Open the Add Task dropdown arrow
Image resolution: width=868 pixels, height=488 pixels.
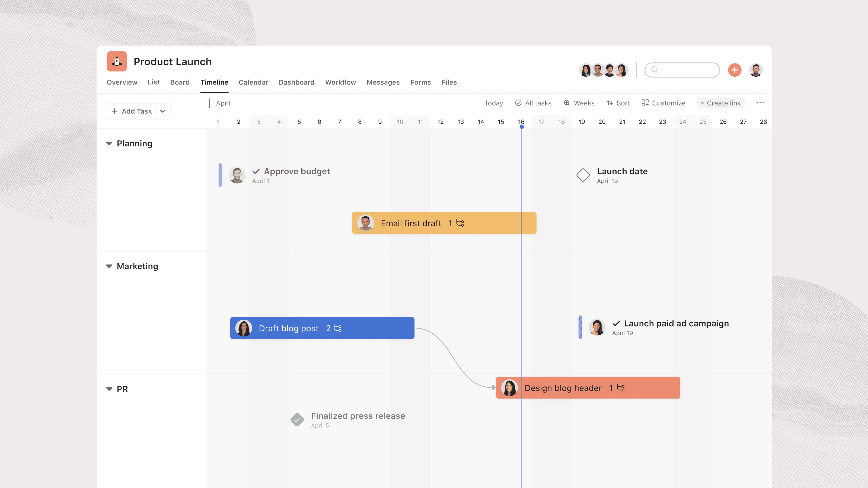click(x=163, y=111)
